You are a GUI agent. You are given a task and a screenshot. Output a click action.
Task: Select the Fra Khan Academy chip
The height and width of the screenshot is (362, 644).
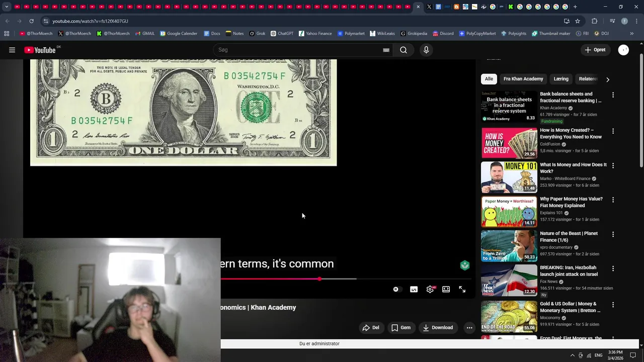523,79
